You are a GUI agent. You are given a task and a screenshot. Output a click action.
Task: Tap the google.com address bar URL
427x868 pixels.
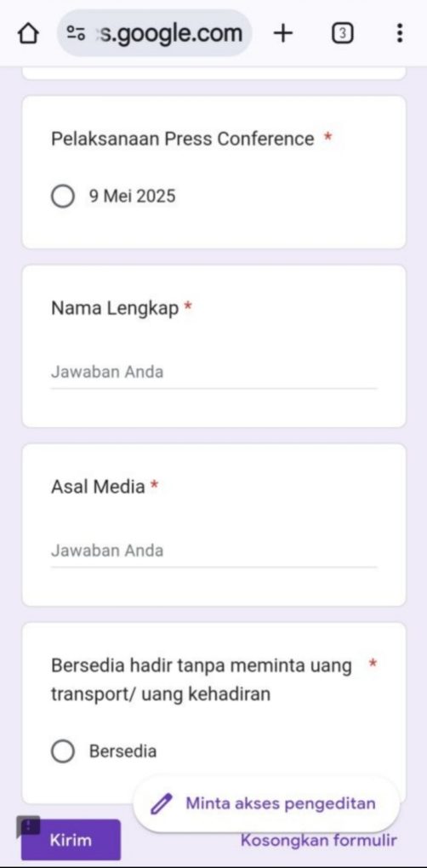[x=169, y=33]
